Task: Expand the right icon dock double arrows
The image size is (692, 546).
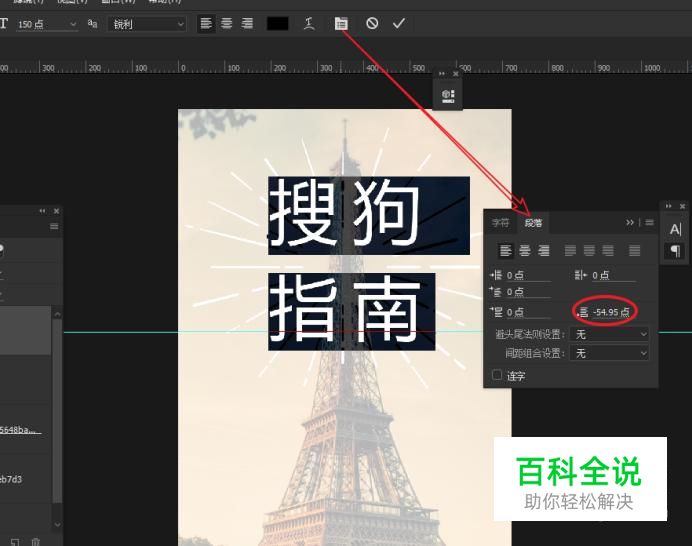Action: tap(669, 206)
